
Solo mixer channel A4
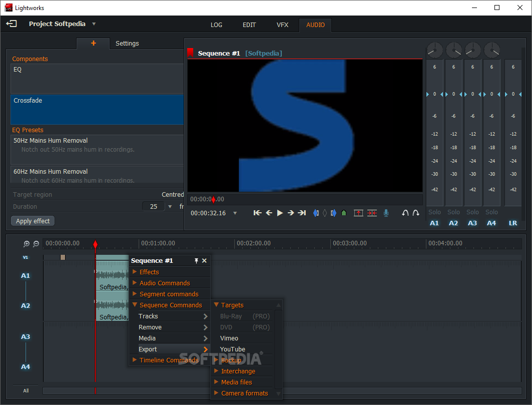click(x=491, y=212)
